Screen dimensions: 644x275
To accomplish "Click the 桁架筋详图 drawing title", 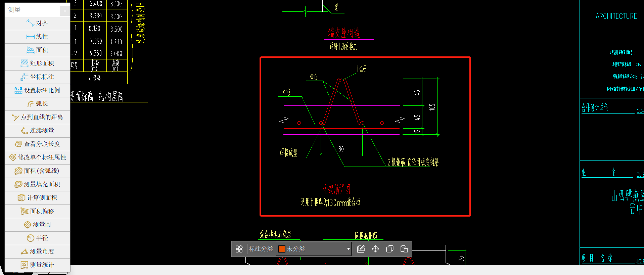I will pyautogui.click(x=336, y=189).
